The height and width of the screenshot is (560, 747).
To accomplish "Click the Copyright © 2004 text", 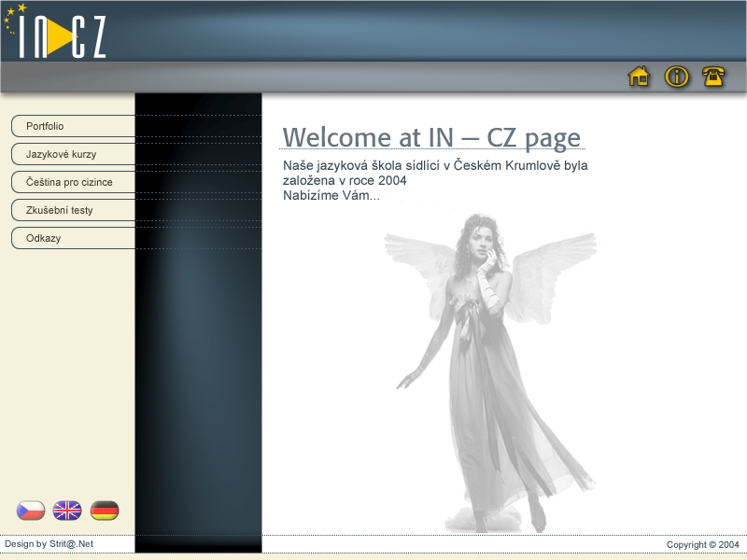I will coord(703,544).
